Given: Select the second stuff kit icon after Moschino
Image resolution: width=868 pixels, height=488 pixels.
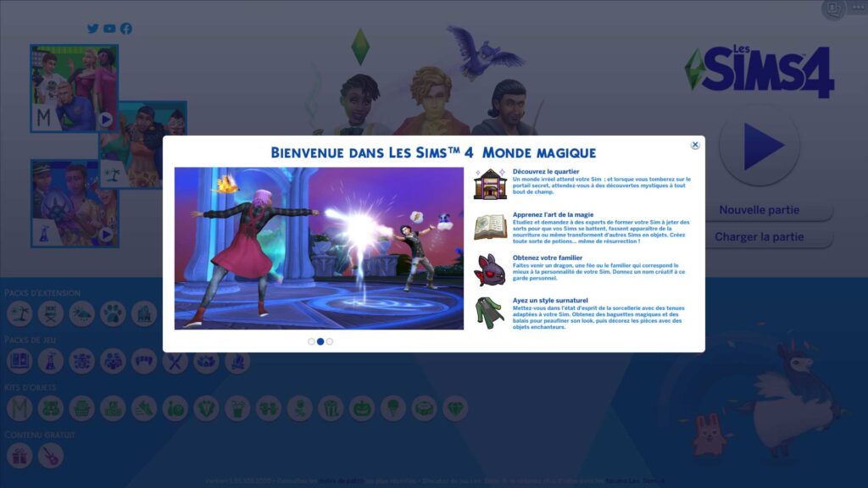Looking at the screenshot, I should point(50,408).
